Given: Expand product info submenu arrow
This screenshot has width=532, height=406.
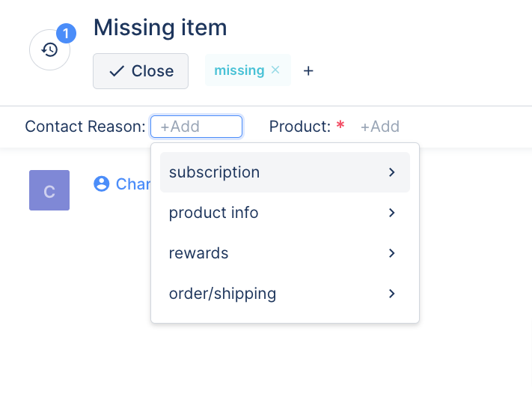Looking at the screenshot, I should coord(392,213).
